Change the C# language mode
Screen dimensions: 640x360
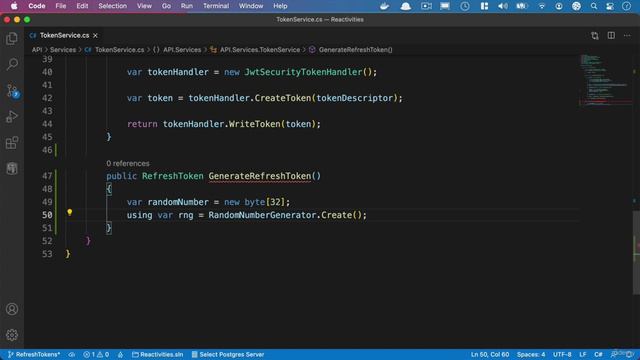(x=598, y=354)
